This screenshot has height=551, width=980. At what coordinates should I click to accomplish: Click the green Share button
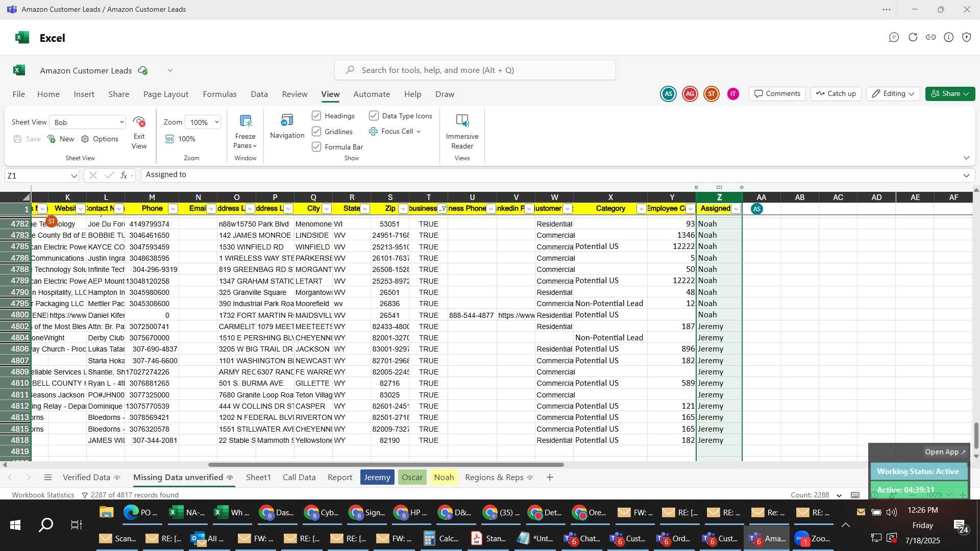950,94
